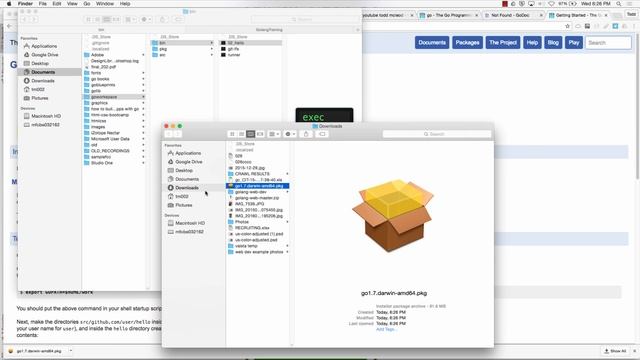
Task: Select column view in Downloads window
Action: click(251, 134)
